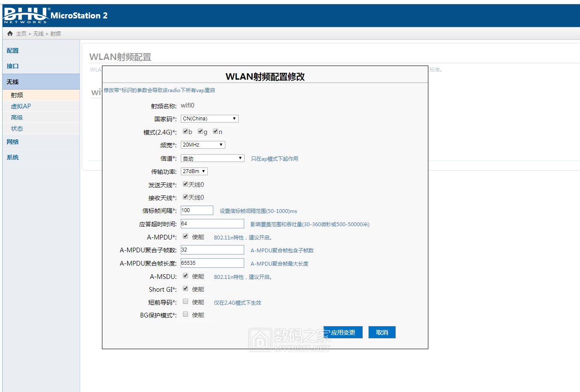Click the home icon in the breadcrumb
Screen dimensions: 580x392
9,33
